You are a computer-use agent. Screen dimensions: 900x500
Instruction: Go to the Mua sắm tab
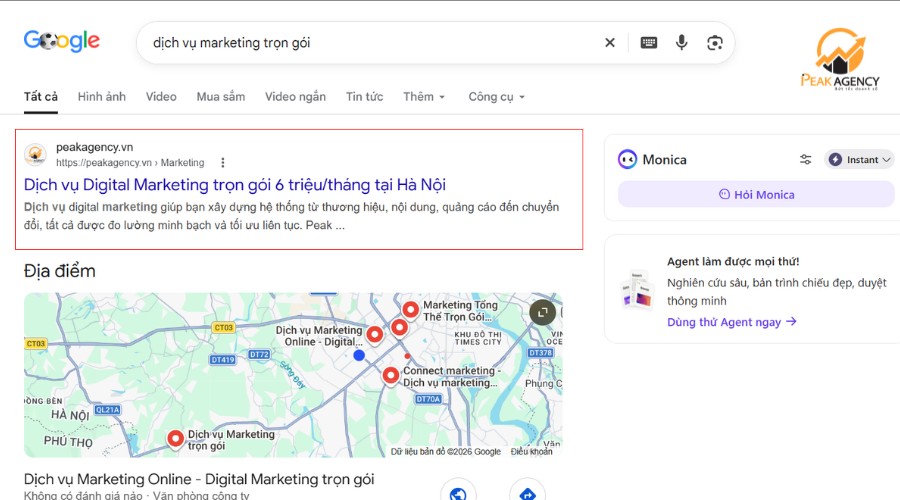point(220,96)
